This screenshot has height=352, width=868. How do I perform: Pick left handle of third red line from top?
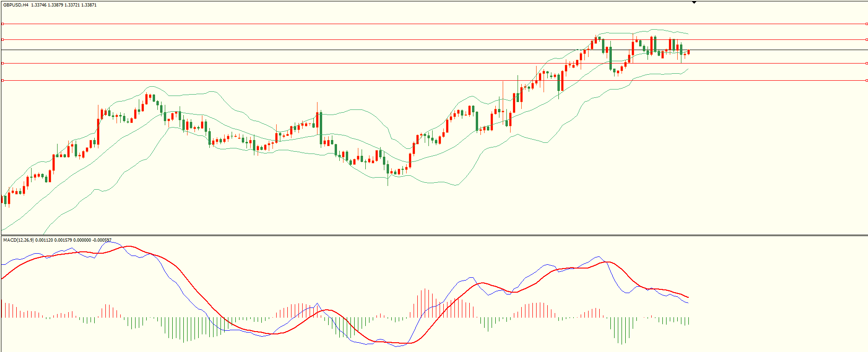(x=2, y=63)
